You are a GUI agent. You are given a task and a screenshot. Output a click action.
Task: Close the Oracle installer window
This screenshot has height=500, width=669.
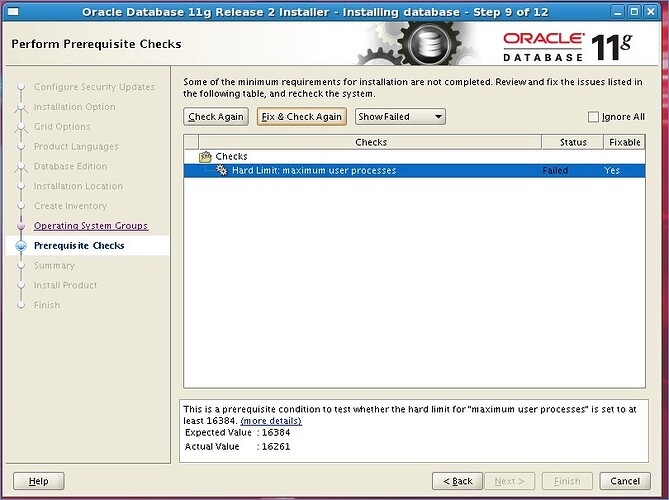click(656, 10)
